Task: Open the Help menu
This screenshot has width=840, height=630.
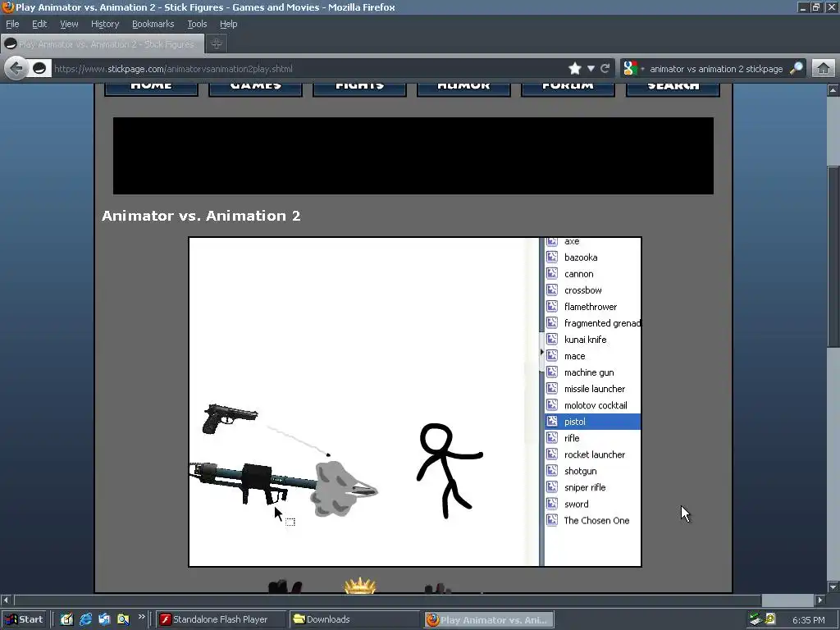Action: pos(228,24)
